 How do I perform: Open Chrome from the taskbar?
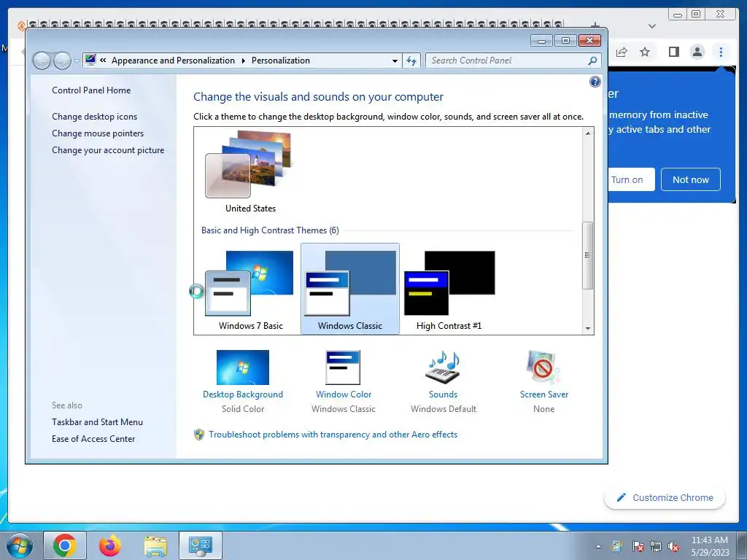tap(65, 545)
